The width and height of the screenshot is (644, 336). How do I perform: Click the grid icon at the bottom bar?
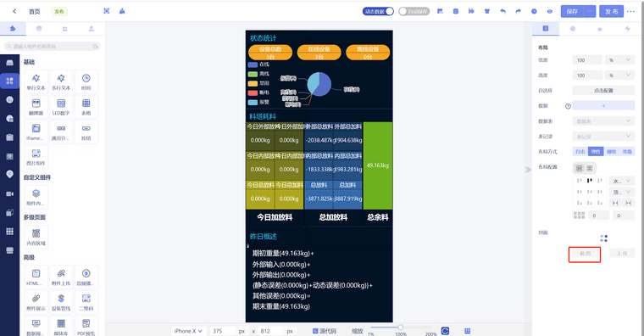[x=468, y=331]
